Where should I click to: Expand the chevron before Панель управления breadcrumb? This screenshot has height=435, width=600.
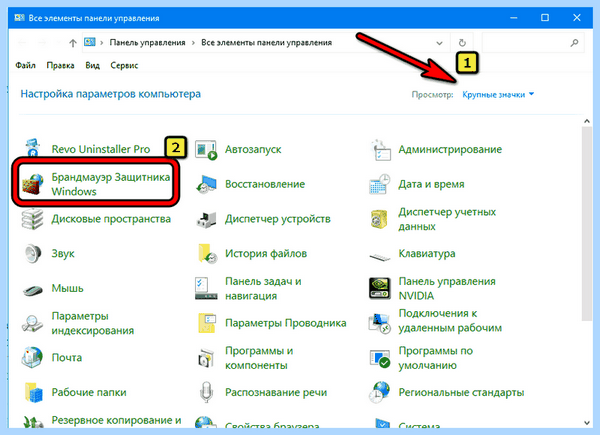click(101, 42)
